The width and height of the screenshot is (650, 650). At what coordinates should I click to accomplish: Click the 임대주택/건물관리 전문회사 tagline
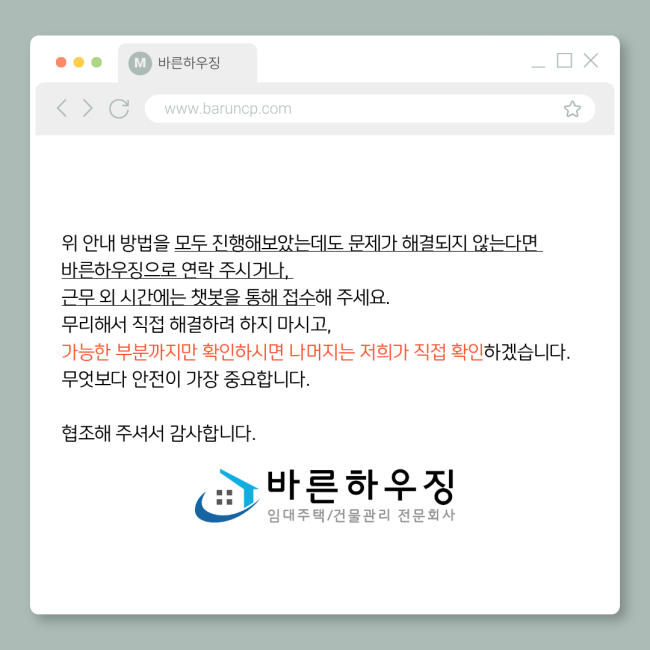pyautogui.click(x=361, y=515)
